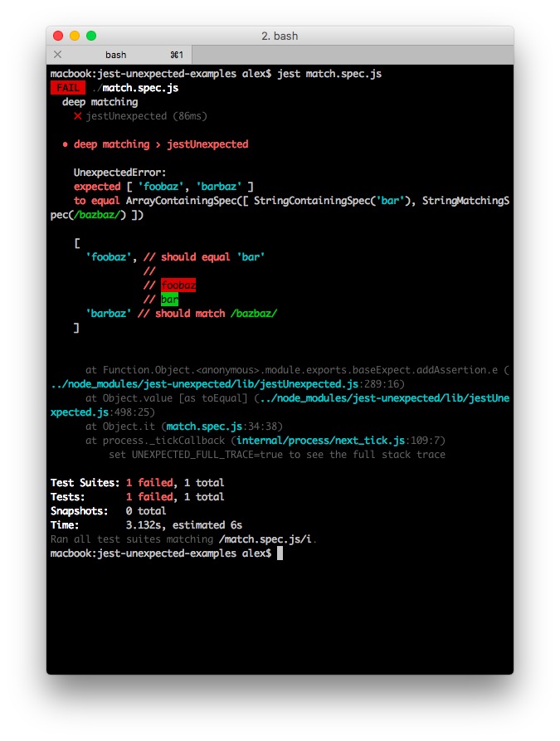Click the ./match.spec.js file name
The image size is (560, 741).
pyautogui.click(x=135, y=88)
